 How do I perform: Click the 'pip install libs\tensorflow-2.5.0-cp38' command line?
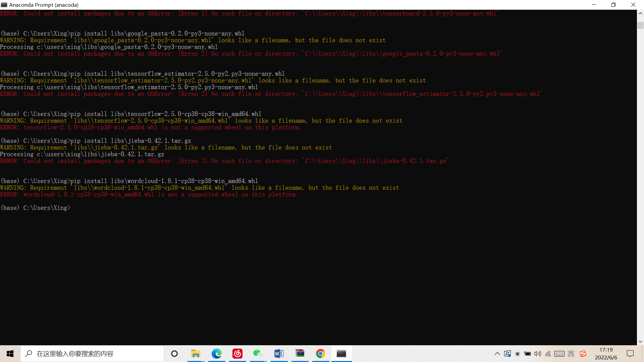point(131,114)
